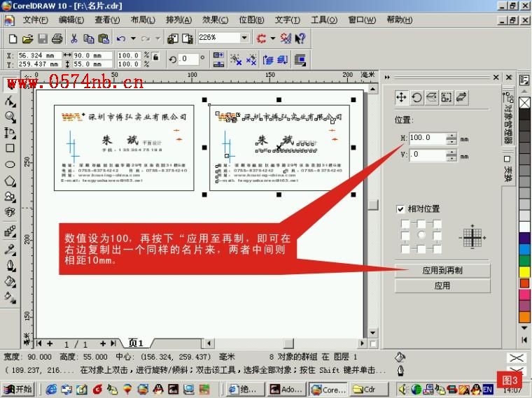Image resolution: width=532 pixels, height=398 pixels.
Task: Click the Import icon
Action: (x=173, y=38)
